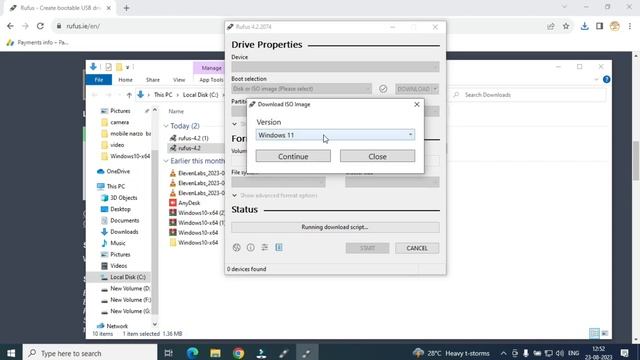Image resolution: width=640 pixels, height=360 pixels.
Task: Click the checkmark hash icon beside Boot selection
Action: 383,89
